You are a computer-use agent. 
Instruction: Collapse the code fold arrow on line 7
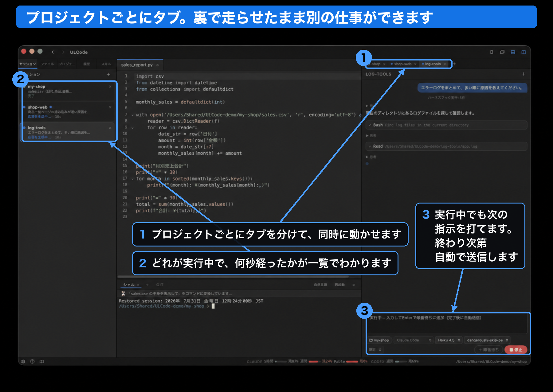132,115
